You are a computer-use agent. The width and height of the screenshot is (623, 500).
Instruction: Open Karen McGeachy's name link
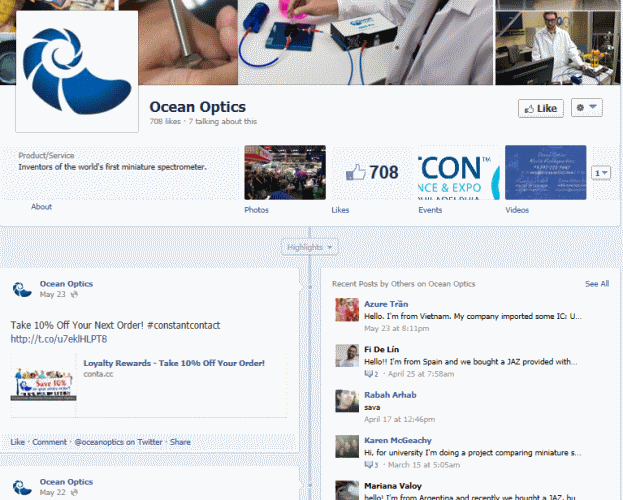(398, 440)
